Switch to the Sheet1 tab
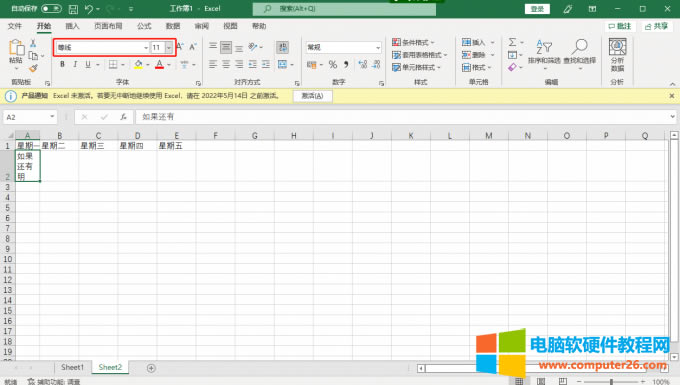Screen dimensions: 680x385 coord(72,367)
